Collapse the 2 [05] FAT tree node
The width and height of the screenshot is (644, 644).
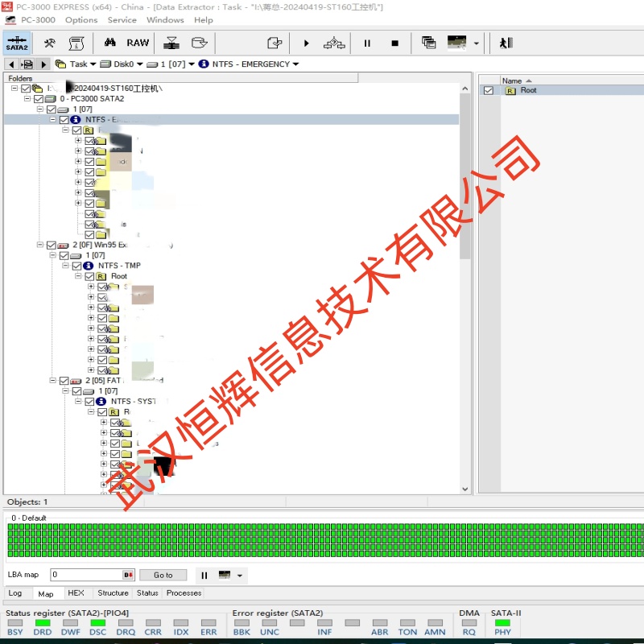[x=52, y=380]
